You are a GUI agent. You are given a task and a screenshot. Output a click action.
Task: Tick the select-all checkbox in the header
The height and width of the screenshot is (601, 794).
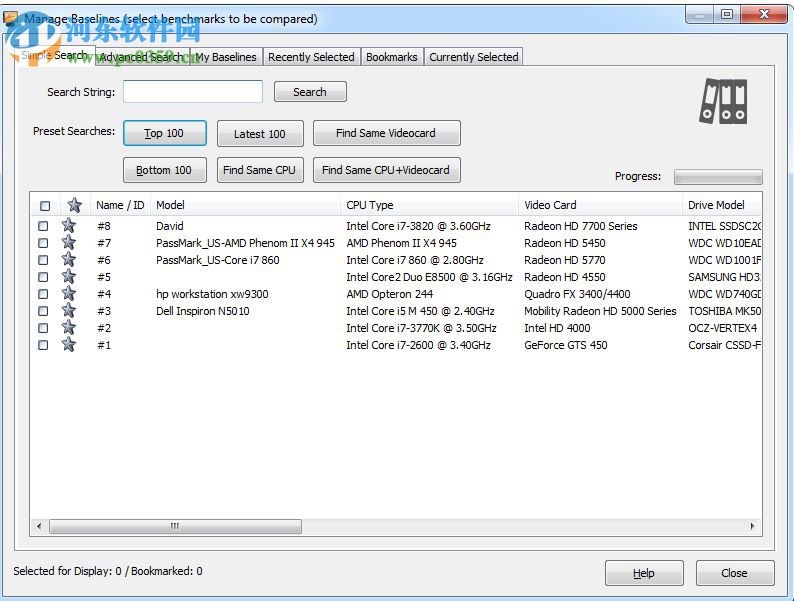point(45,206)
